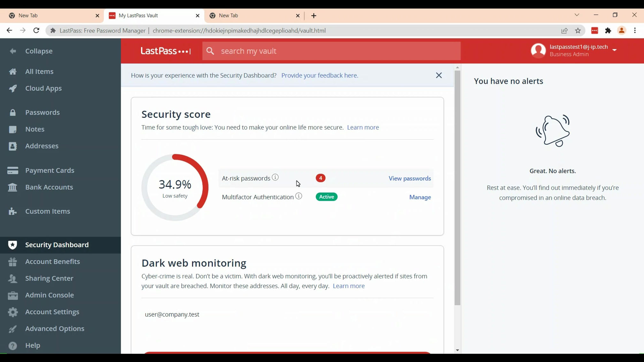
Task: Select Cloud Apps from the sidebar
Action: click(x=43, y=88)
